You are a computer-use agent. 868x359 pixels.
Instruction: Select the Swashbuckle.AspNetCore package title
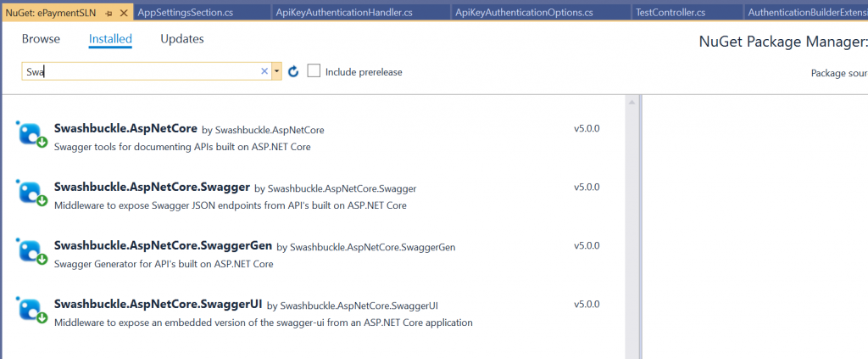coord(125,128)
